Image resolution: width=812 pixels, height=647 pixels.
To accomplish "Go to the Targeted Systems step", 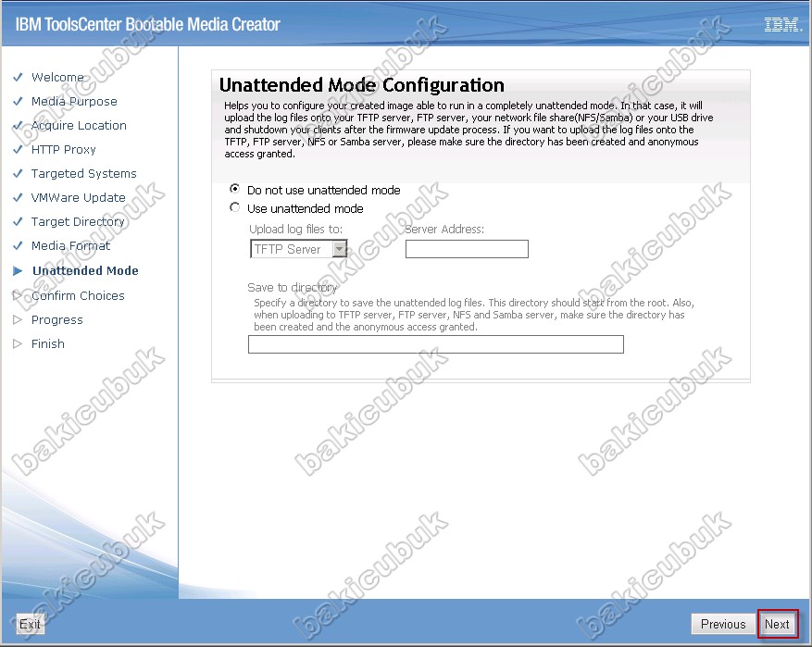I will [84, 173].
